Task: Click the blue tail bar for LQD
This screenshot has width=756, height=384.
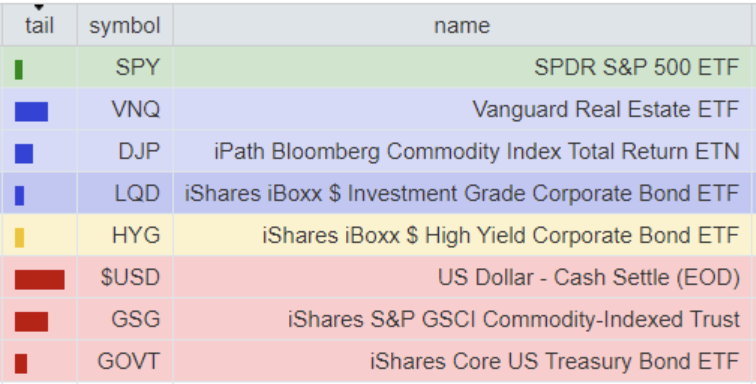Action: [x=19, y=195]
